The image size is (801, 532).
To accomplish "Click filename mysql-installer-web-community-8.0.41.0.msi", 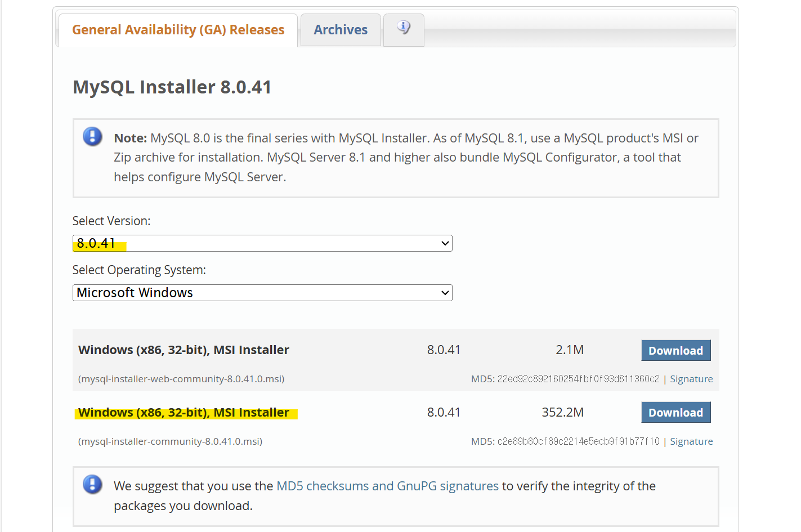I will tap(181, 379).
